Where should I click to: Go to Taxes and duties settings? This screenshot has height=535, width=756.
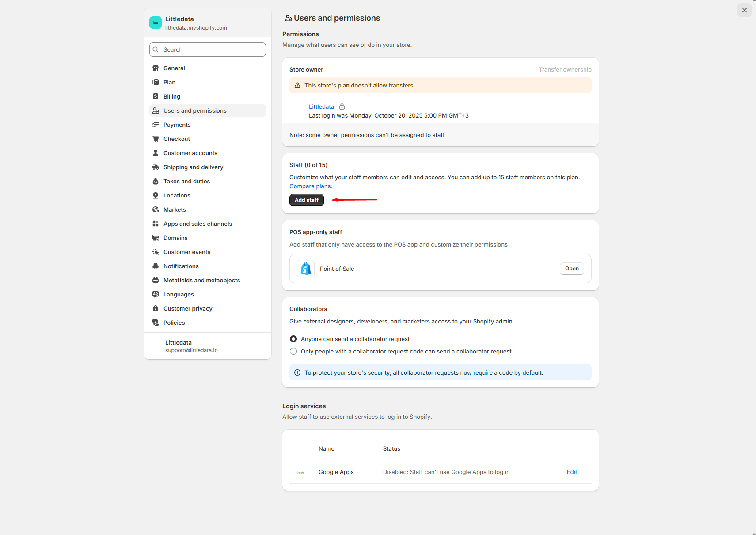point(186,181)
